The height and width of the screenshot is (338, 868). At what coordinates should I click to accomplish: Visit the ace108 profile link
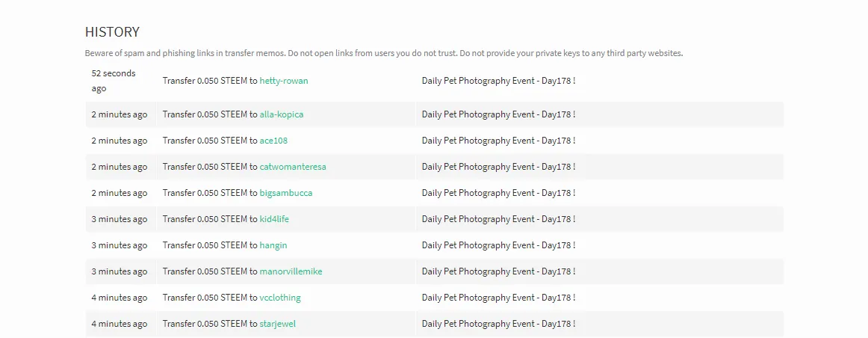[x=273, y=141]
